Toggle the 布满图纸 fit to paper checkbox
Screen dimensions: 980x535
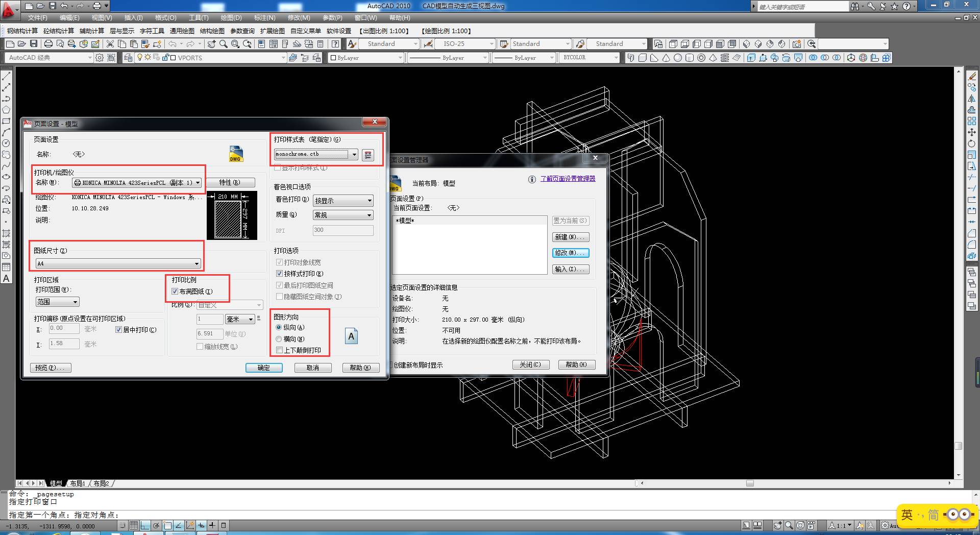click(175, 291)
